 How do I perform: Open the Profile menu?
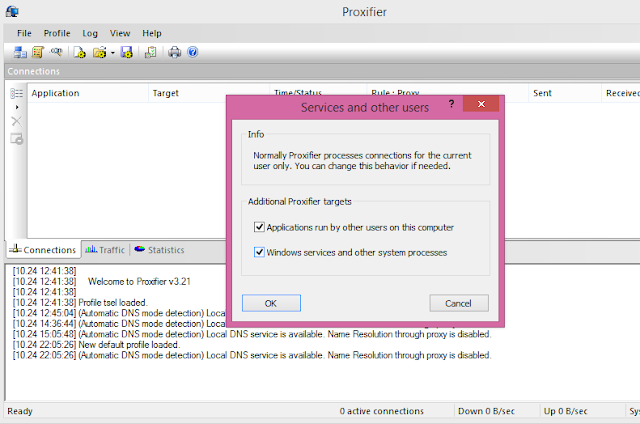(x=57, y=33)
